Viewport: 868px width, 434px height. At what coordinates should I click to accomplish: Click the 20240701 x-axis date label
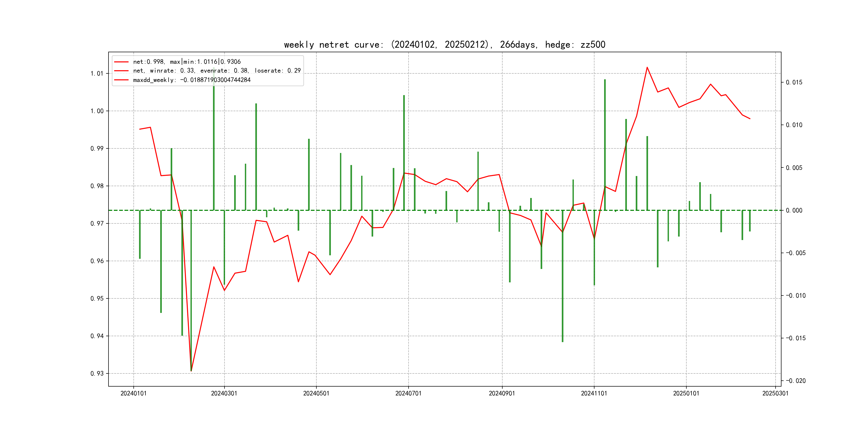click(408, 394)
